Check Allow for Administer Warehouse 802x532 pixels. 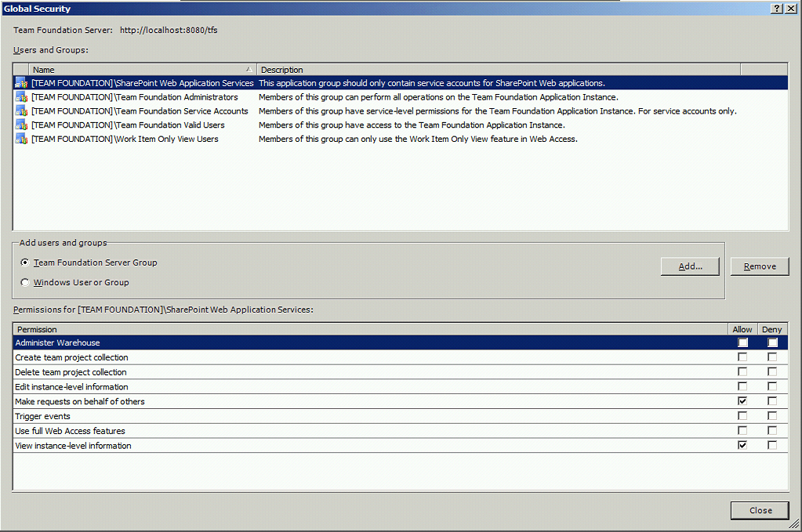tap(742, 342)
